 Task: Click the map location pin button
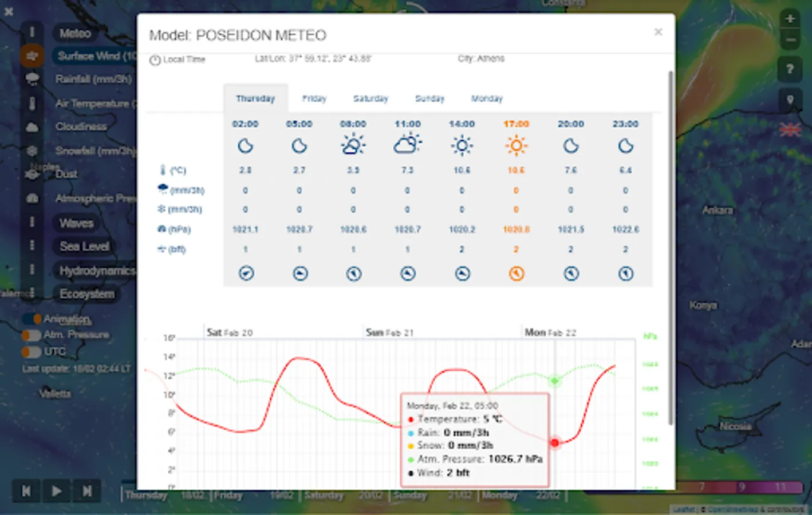click(790, 100)
